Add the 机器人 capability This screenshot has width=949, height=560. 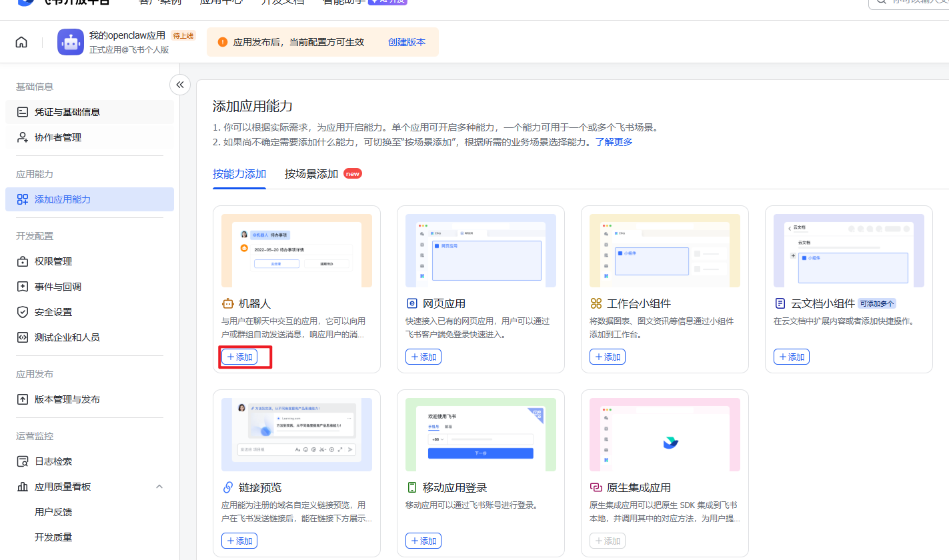239,357
